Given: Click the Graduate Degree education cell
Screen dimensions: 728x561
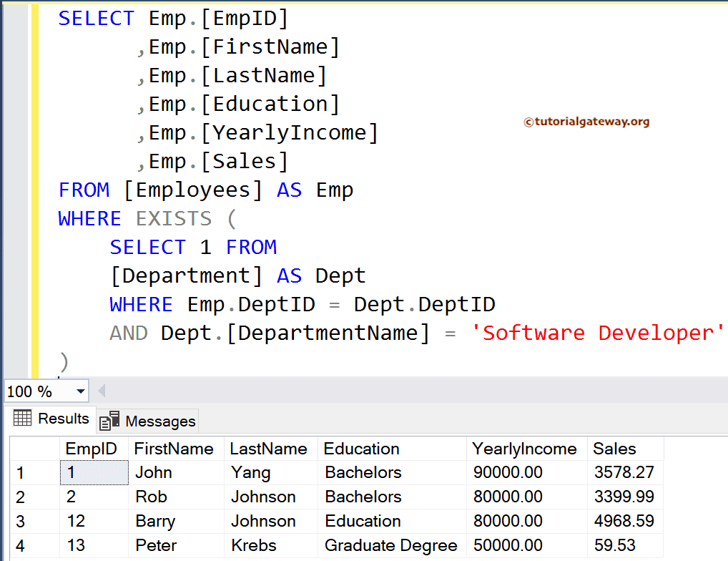Looking at the screenshot, I should [390, 545].
